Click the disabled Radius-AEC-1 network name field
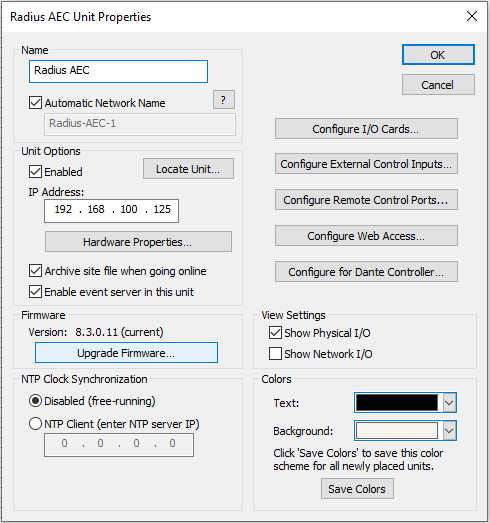This screenshot has width=490, height=523. pyautogui.click(x=140, y=124)
